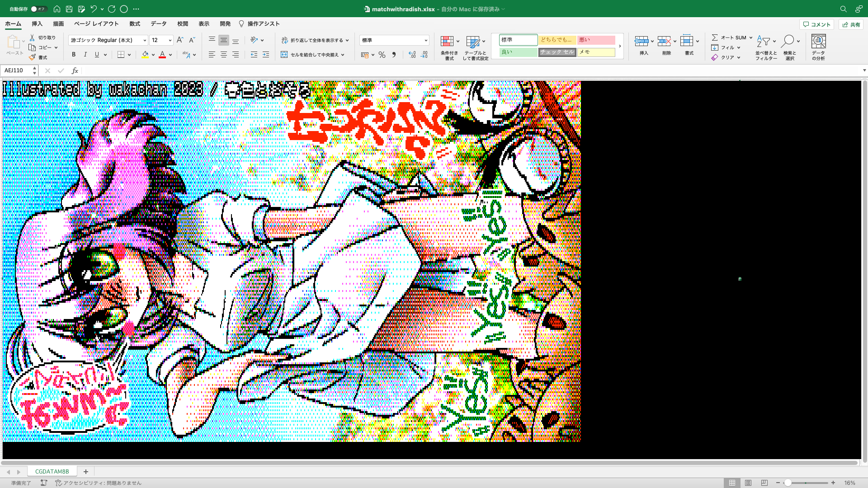Click the コメント button
The width and height of the screenshot is (868, 488).
[816, 24]
